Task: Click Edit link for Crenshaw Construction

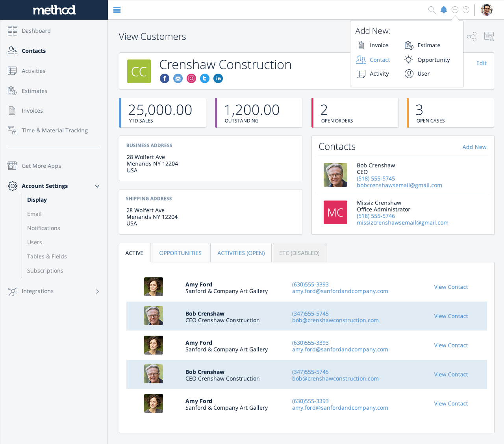Action: point(481,63)
